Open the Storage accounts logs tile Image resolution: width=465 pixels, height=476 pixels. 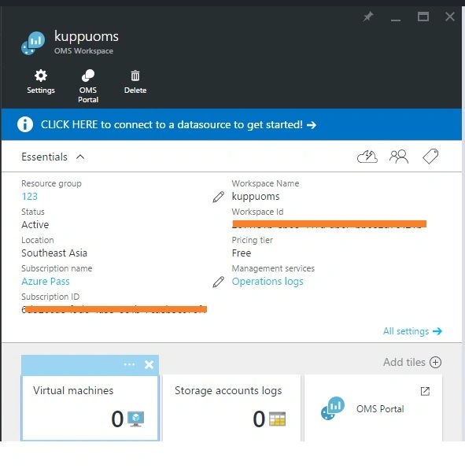point(231,408)
